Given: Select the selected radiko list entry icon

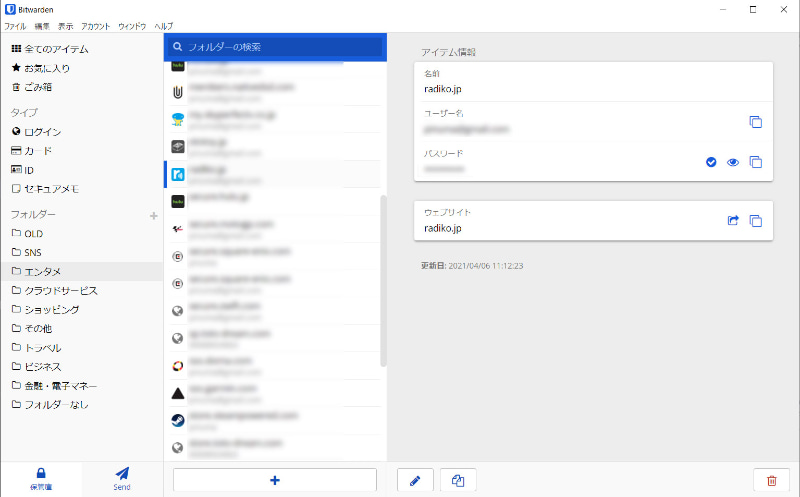Looking at the screenshot, I should (x=178, y=174).
